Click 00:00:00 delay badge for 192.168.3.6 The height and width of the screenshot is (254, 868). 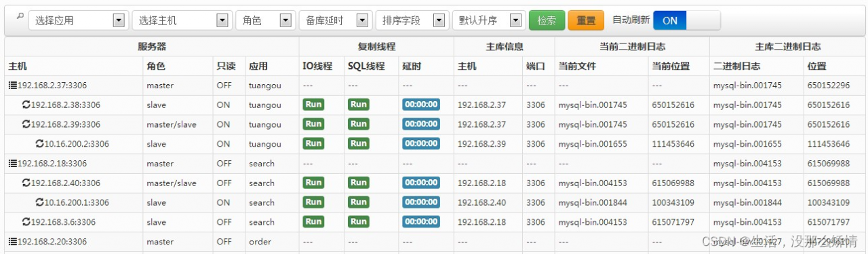(421, 221)
